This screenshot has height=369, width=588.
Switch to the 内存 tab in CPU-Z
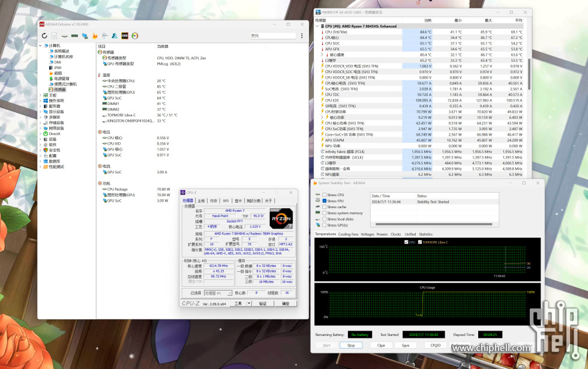214,201
